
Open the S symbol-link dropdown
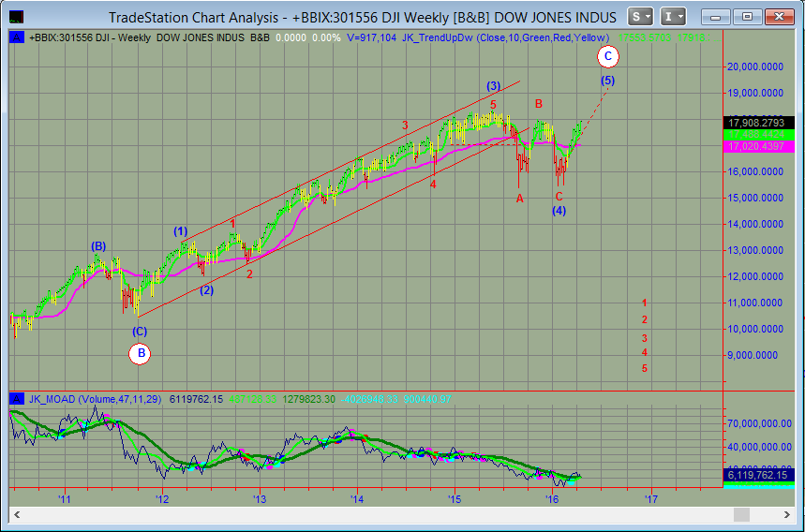(x=640, y=17)
